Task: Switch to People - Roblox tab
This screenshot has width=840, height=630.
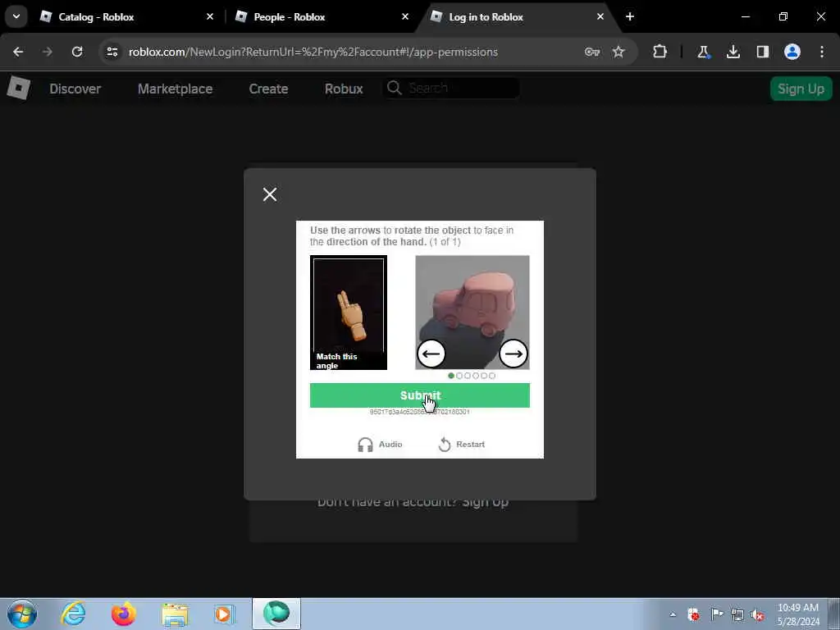Action: [x=322, y=17]
